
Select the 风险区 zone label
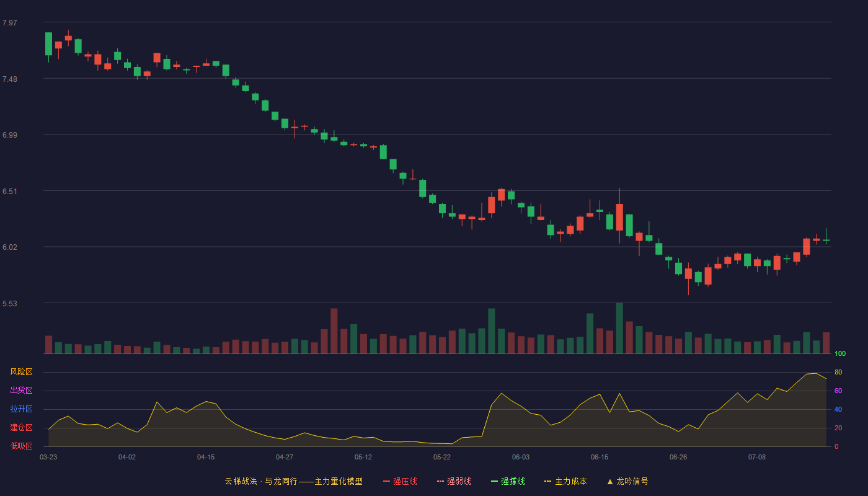21,372
